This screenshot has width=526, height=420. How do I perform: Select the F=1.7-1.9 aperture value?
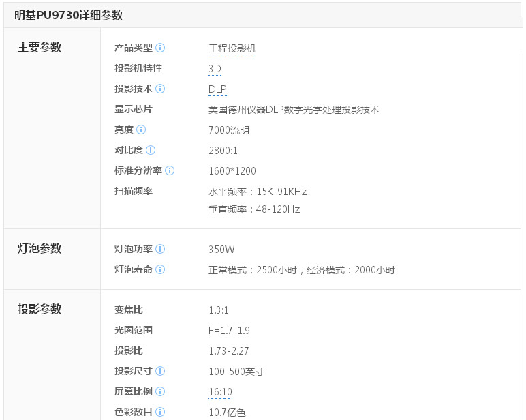(x=229, y=331)
